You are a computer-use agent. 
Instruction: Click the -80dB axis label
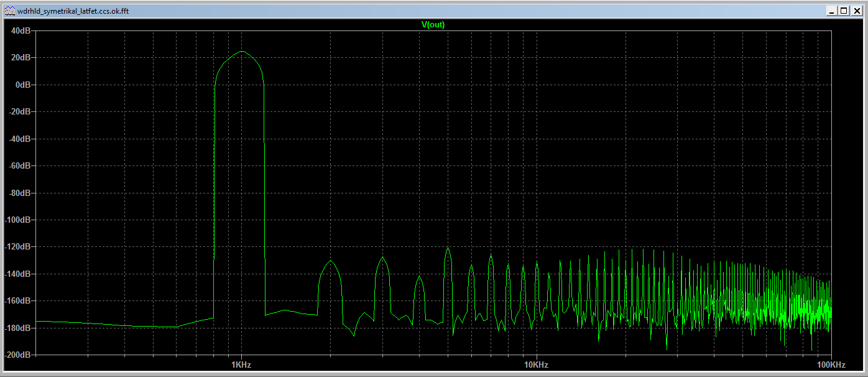pos(20,193)
